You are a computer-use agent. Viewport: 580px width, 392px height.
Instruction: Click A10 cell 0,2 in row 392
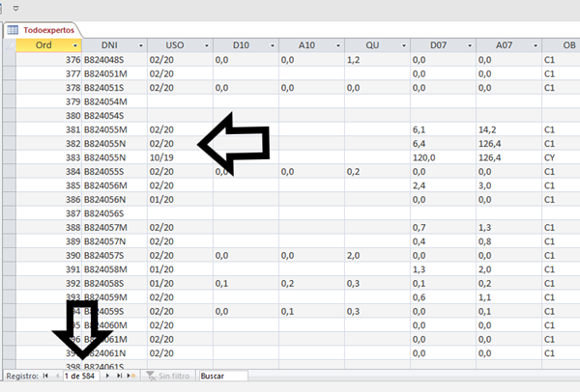point(312,283)
